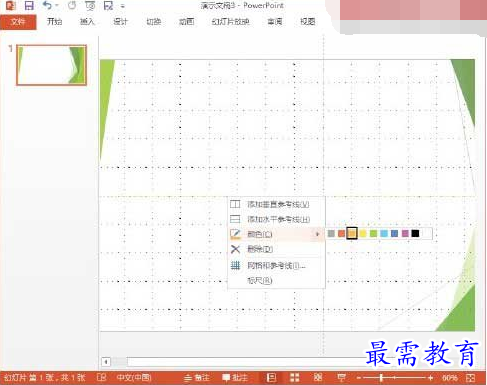Image resolution: width=487 pixels, height=385 pixels.
Task: Switch to the 动画 (Animations) tab
Action: (187, 22)
